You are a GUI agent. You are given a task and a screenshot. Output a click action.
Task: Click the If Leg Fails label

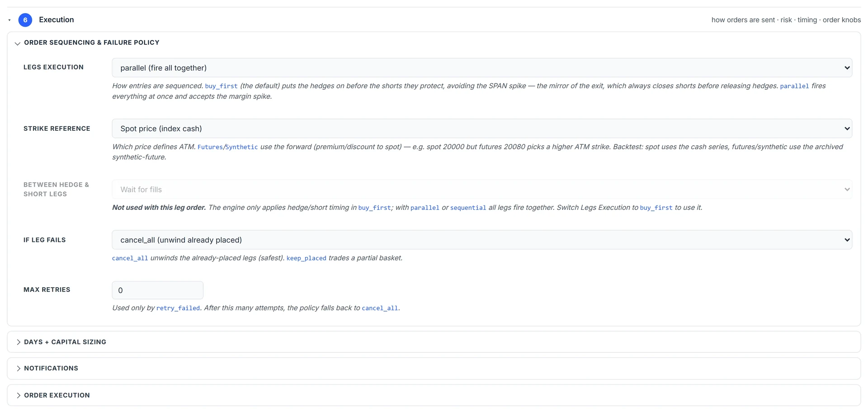click(x=45, y=240)
